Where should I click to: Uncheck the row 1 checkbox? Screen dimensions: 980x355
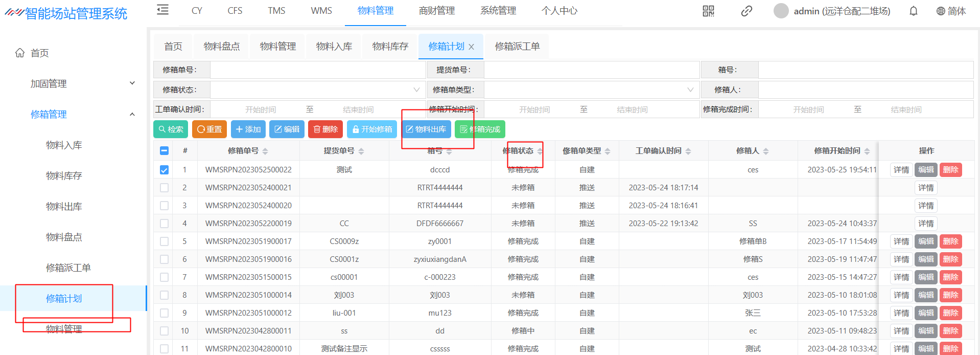coord(164,170)
